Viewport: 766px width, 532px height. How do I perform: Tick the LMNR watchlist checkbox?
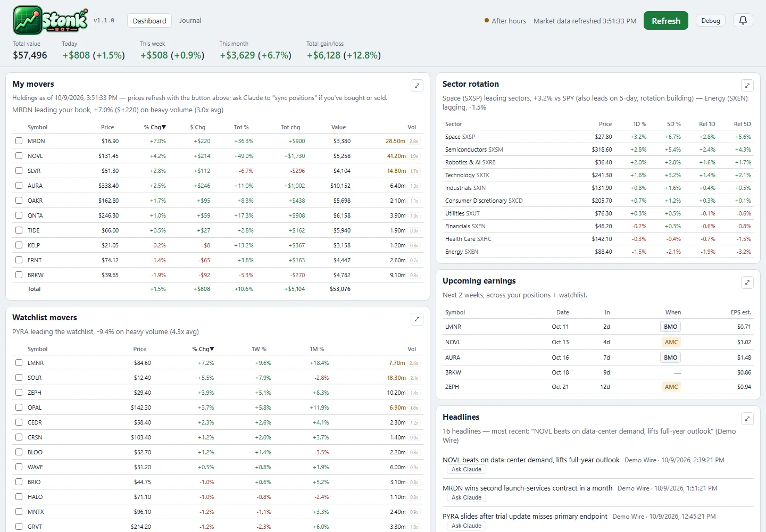[x=19, y=363]
